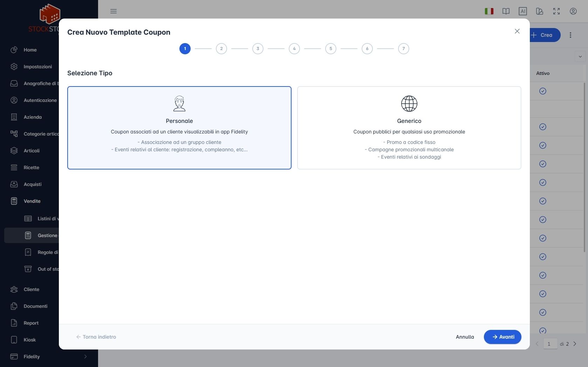
Task: Close the Crea Nuovo Template Coupon dialog
Action: pos(517,31)
